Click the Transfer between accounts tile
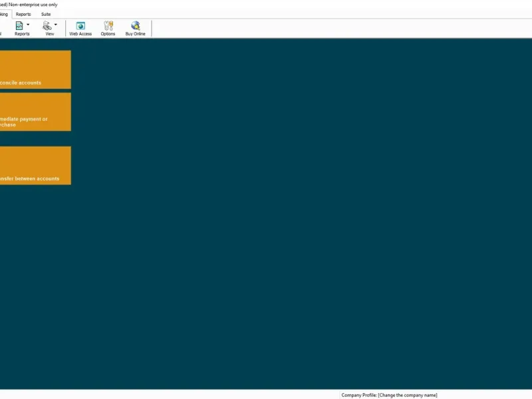 (x=35, y=166)
